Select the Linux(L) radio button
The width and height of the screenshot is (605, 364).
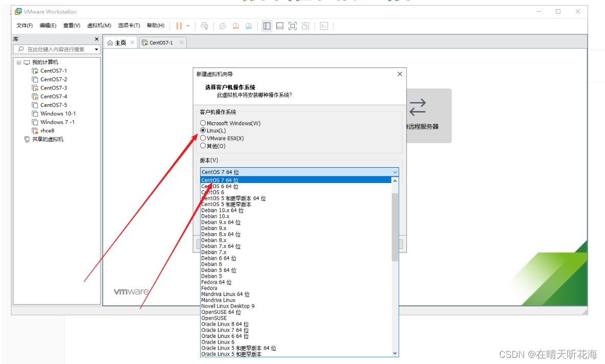click(203, 130)
